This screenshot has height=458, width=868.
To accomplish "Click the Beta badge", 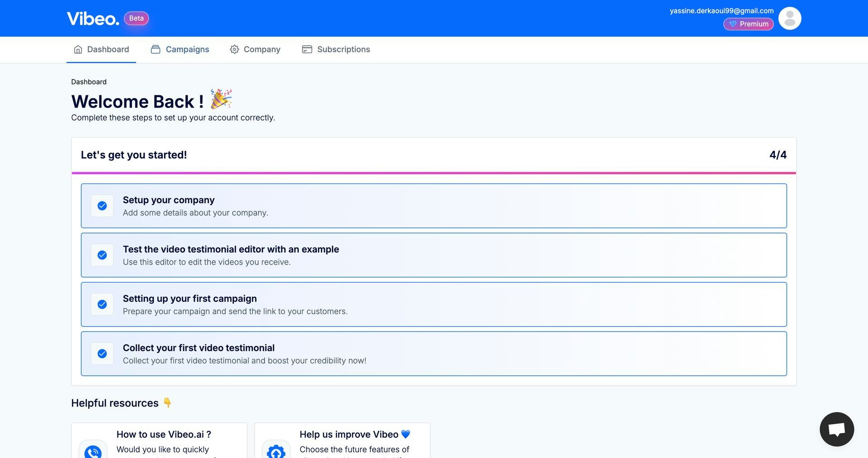I will (x=136, y=18).
